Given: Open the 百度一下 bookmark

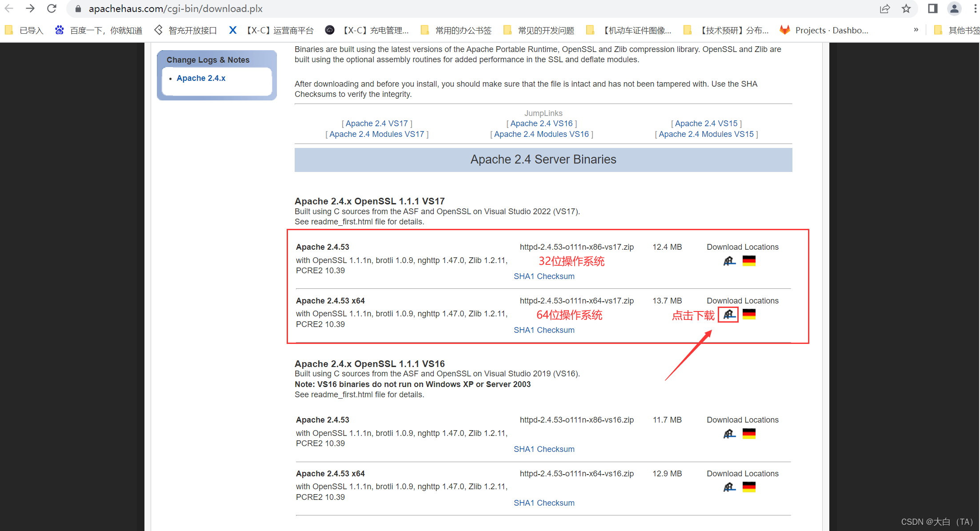Looking at the screenshot, I should tap(99, 30).
